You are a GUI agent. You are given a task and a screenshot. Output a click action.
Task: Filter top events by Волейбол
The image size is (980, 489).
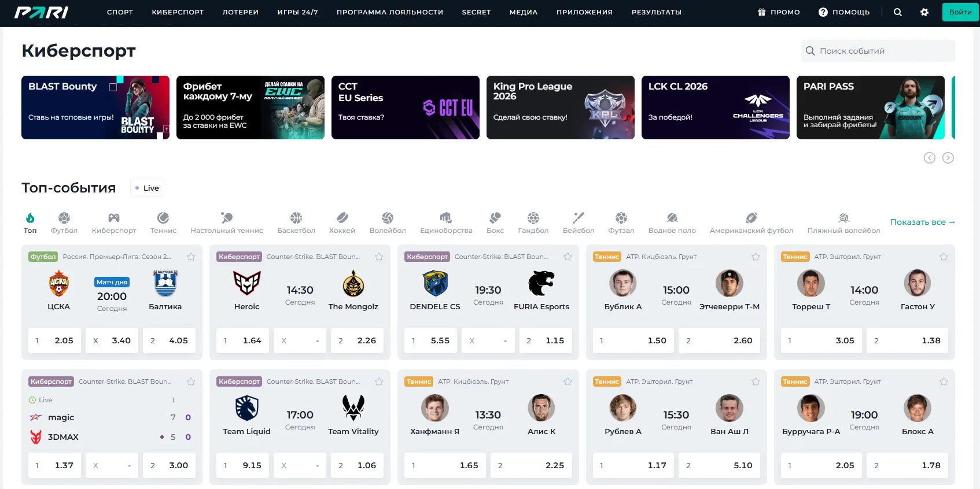coord(388,223)
